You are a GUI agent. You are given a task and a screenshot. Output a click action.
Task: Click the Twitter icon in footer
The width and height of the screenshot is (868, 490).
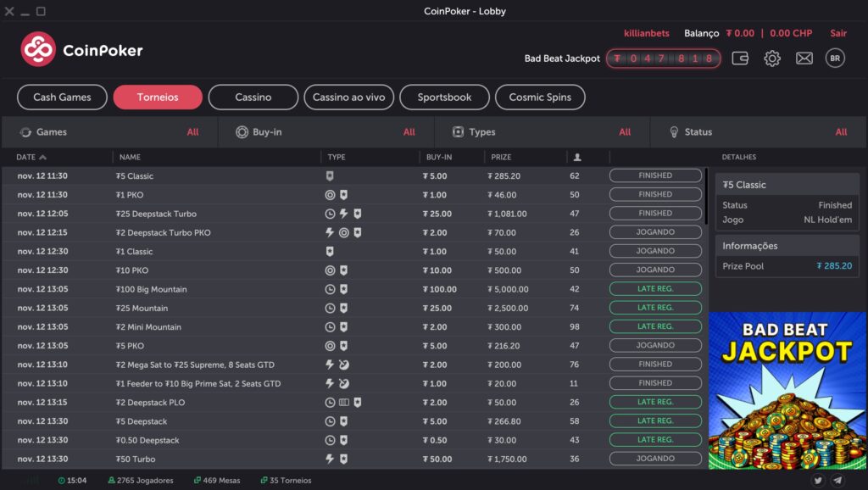coord(818,480)
